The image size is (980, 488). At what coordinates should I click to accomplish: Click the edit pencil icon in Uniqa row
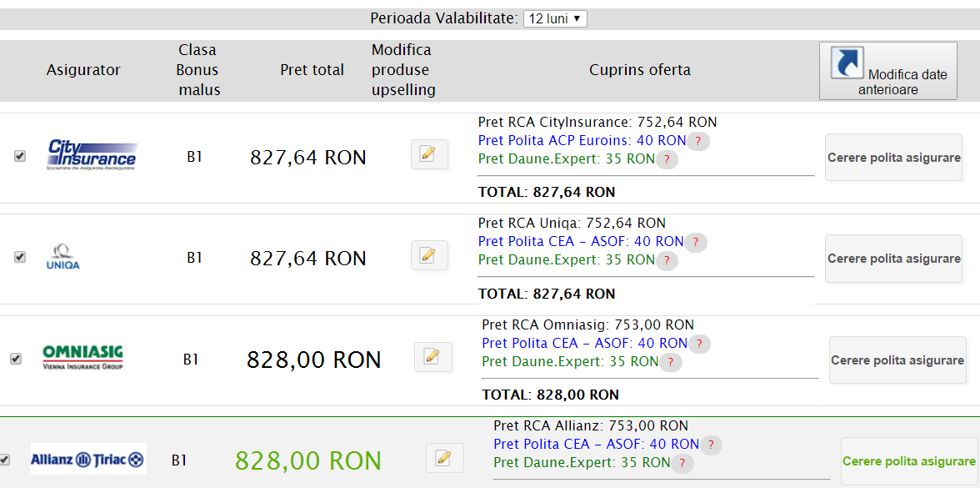pos(429,255)
